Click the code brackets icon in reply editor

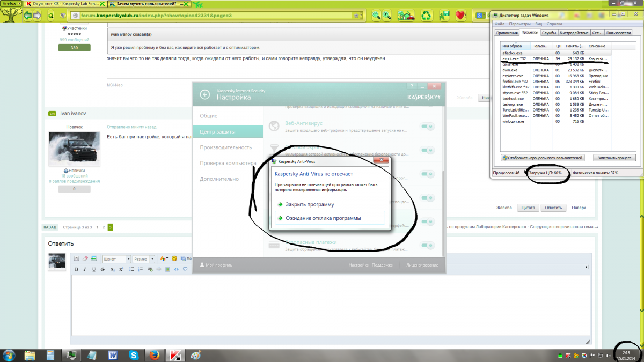(x=177, y=269)
